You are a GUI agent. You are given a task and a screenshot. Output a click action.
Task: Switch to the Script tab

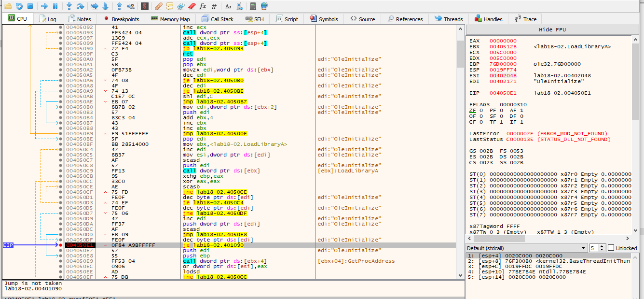tap(287, 19)
